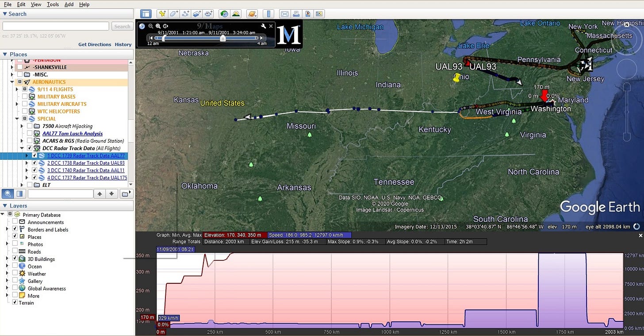
Task: Open the Tools menu
Action: (x=53, y=4)
